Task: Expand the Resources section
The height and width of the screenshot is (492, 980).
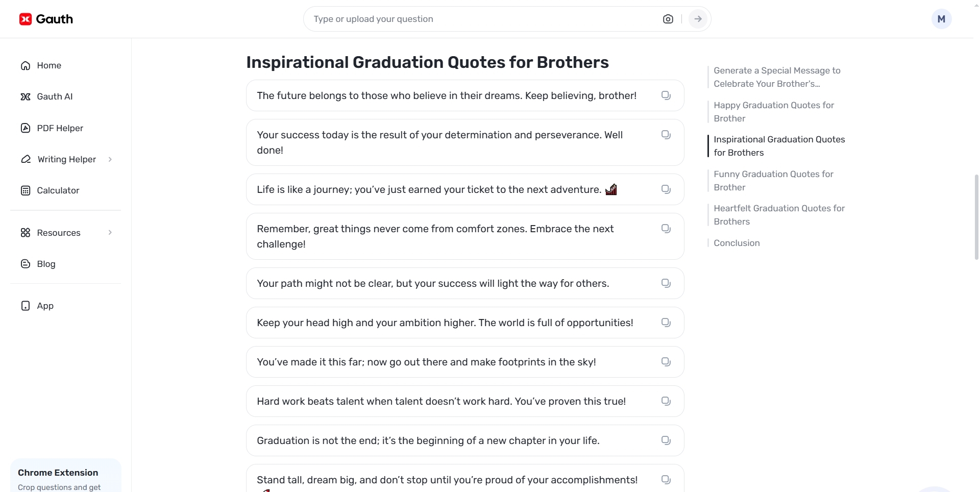Action: 58,232
